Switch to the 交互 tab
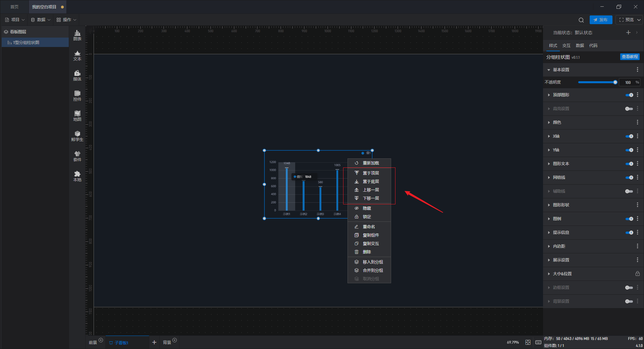This screenshot has width=644, height=349. (x=566, y=46)
